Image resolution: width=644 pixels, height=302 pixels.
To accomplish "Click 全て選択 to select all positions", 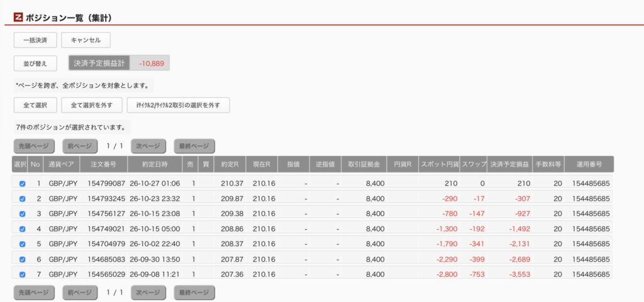I will (x=35, y=105).
